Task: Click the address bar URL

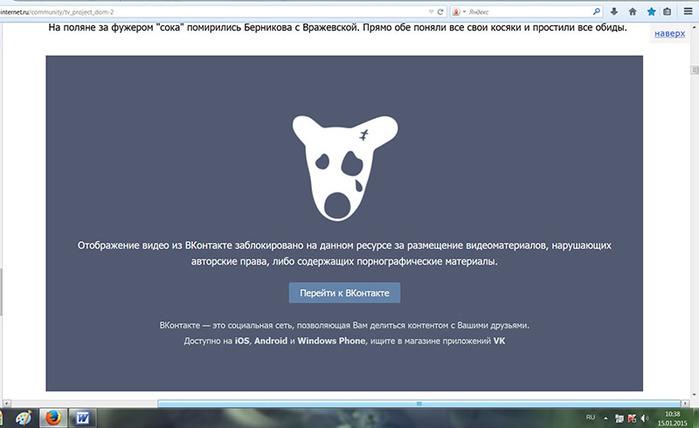Action: pyautogui.click(x=57, y=12)
